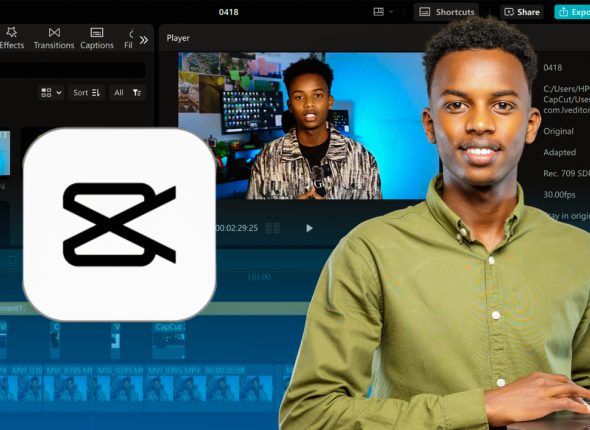The image size is (590, 430).
Task: Click the 00:02:29:25 timecode
Action: click(x=237, y=228)
